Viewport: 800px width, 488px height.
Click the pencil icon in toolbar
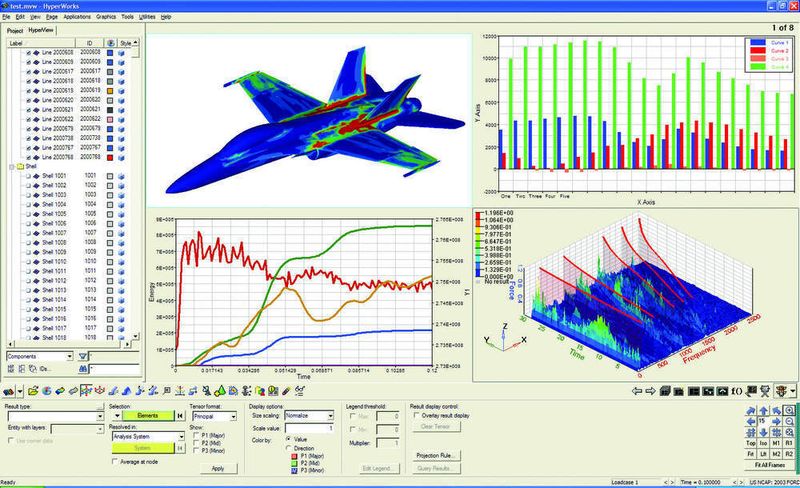(286, 392)
